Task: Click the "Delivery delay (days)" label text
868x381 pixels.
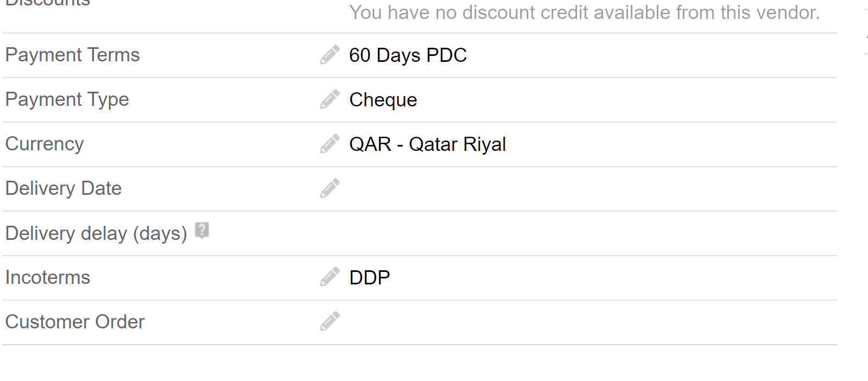Action: tap(96, 233)
